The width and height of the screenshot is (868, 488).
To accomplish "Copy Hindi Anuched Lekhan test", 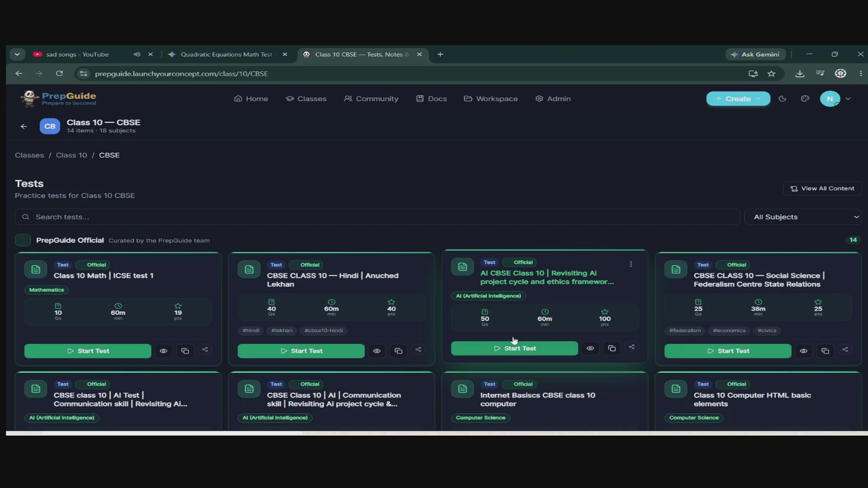I will coord(399,351).
